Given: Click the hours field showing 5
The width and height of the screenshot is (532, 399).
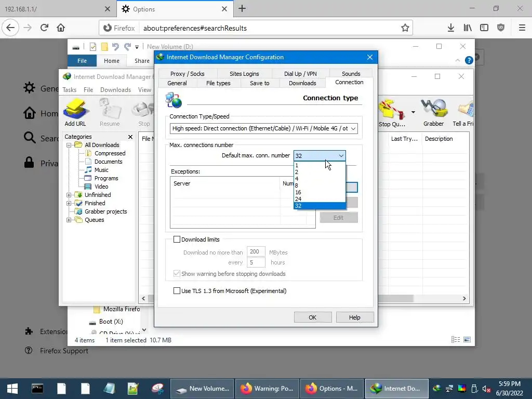Looking at the screenshot, I should point(256,262).
